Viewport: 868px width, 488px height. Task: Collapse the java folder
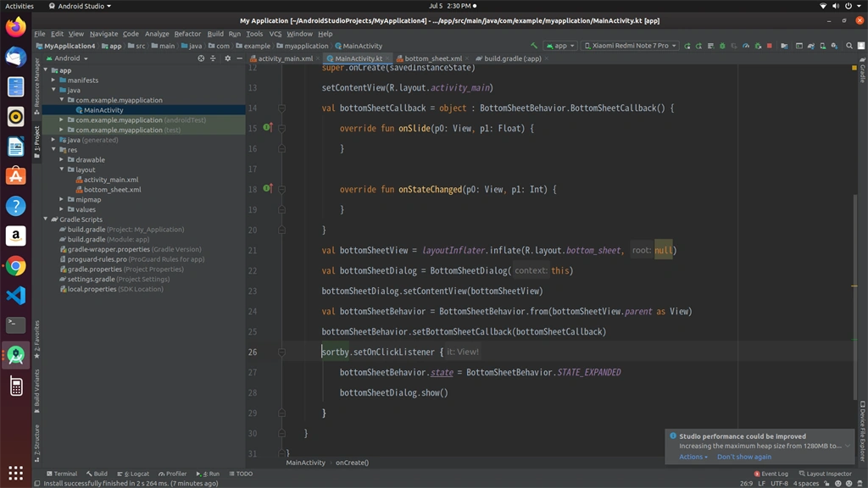point(53,90)
